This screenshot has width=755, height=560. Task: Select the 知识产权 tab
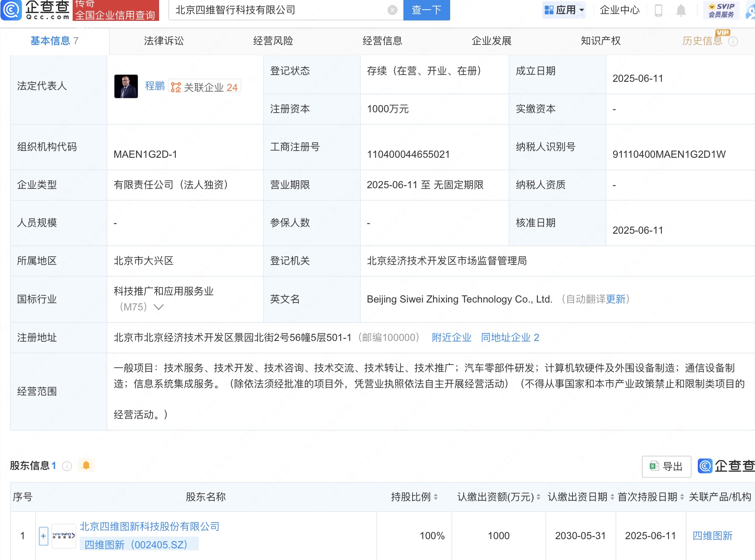pos(600,41)
